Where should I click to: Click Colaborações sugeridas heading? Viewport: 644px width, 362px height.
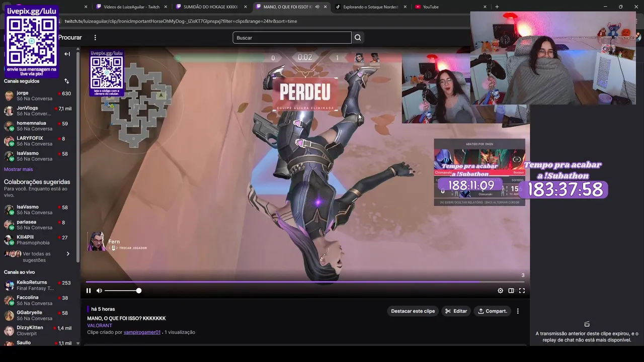(37, 182)
